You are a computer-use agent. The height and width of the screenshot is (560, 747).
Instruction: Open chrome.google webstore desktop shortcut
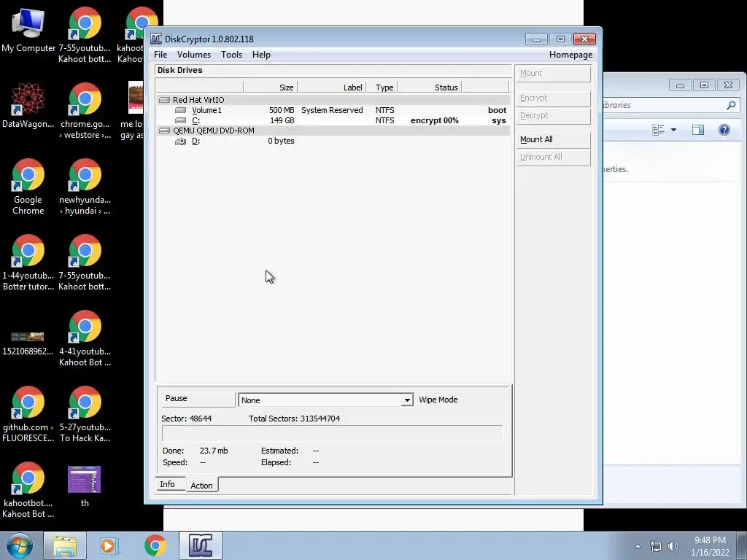coord(85,111)
